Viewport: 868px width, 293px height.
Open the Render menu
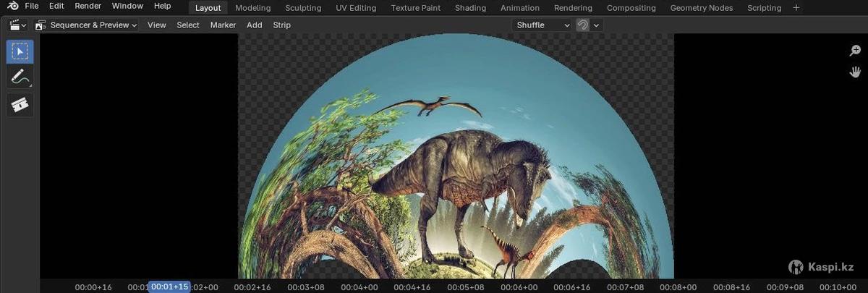tap(88, 7)
